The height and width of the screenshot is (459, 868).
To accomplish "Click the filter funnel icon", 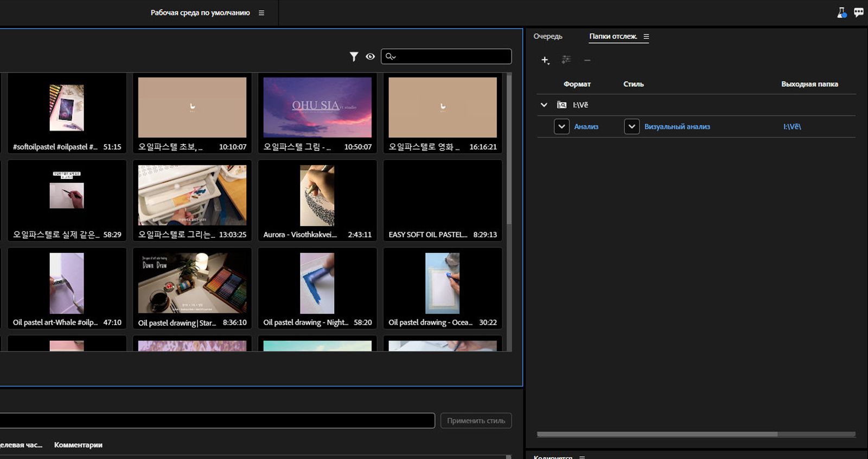I will (354, 56).
